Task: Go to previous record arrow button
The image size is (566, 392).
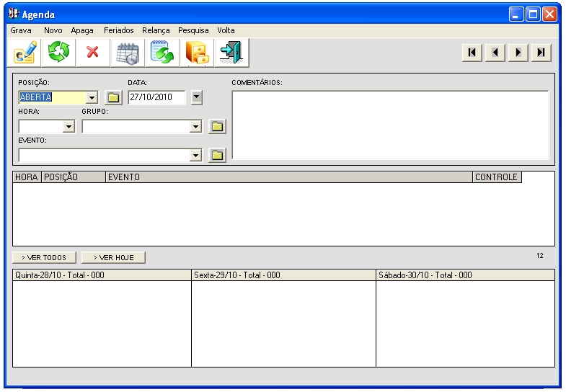Action: click(495, 53)
